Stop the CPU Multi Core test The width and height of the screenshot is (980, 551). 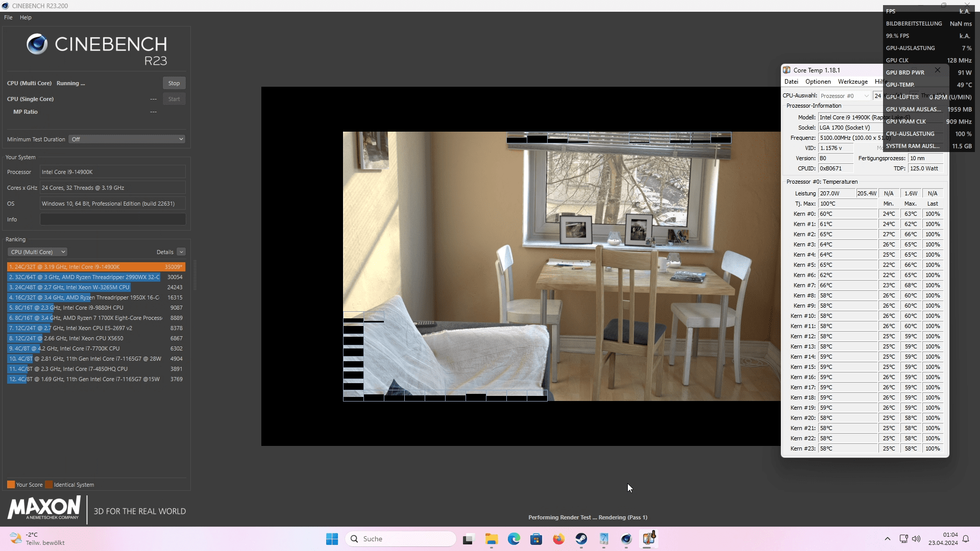tap(174, 83)
